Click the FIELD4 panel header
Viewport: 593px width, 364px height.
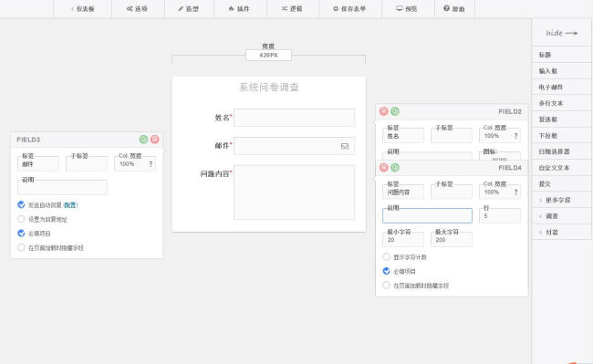[452, 168]
